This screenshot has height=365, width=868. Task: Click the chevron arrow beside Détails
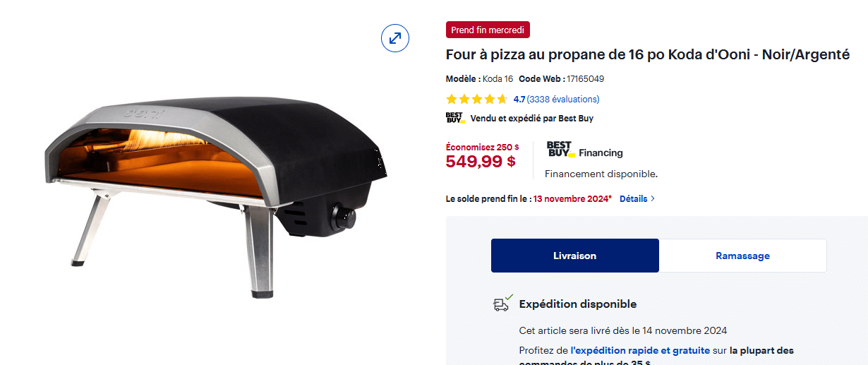click(653, 199)
